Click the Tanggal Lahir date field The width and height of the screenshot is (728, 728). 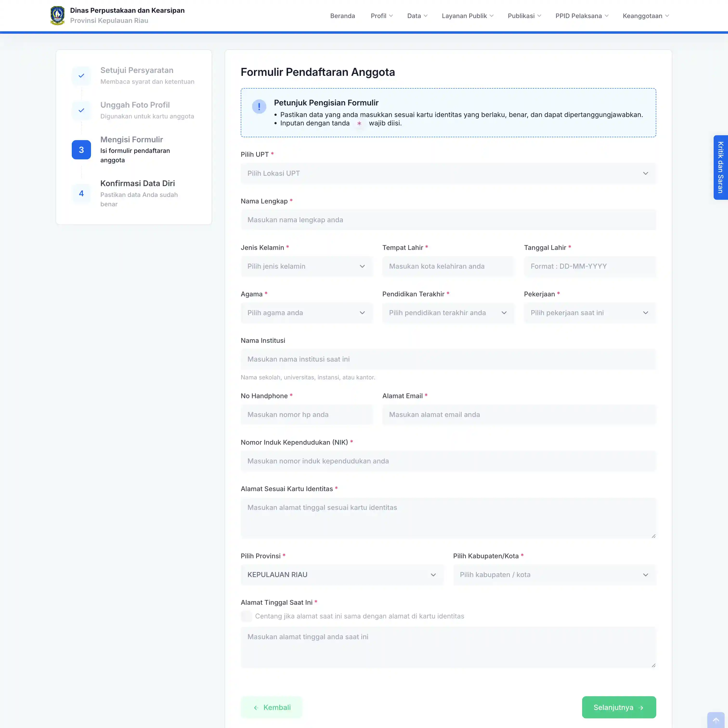pyautogui.click(x=590, y=266)
